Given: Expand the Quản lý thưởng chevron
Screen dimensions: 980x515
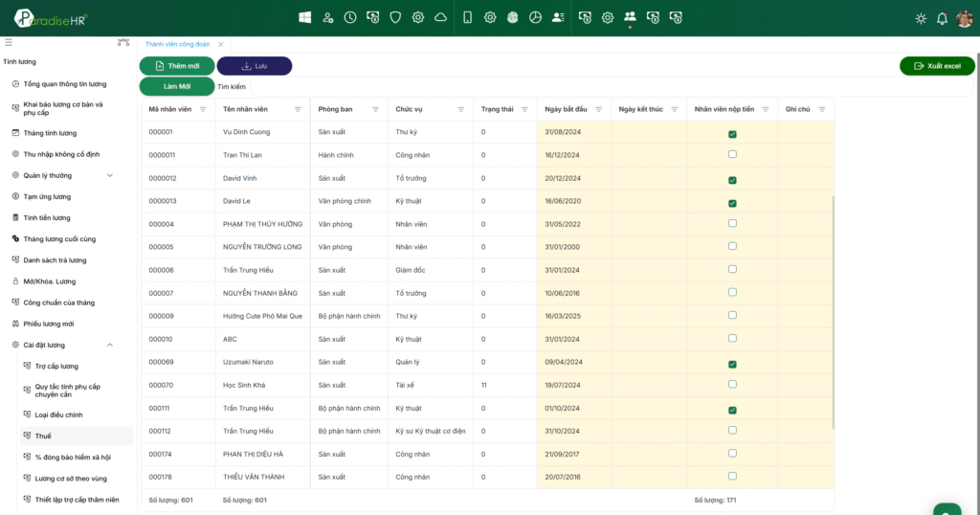Looking at the screenshot, I should 110,175.
